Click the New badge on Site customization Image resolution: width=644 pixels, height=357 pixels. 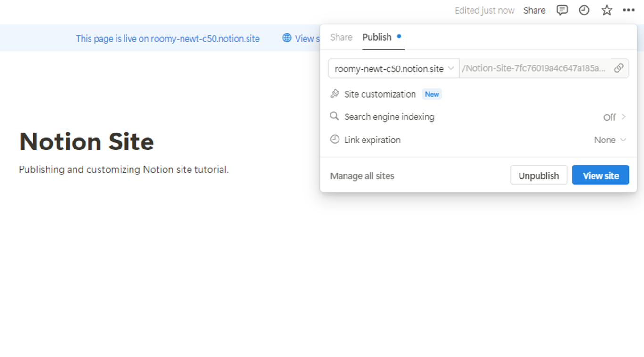pos(432,94)
